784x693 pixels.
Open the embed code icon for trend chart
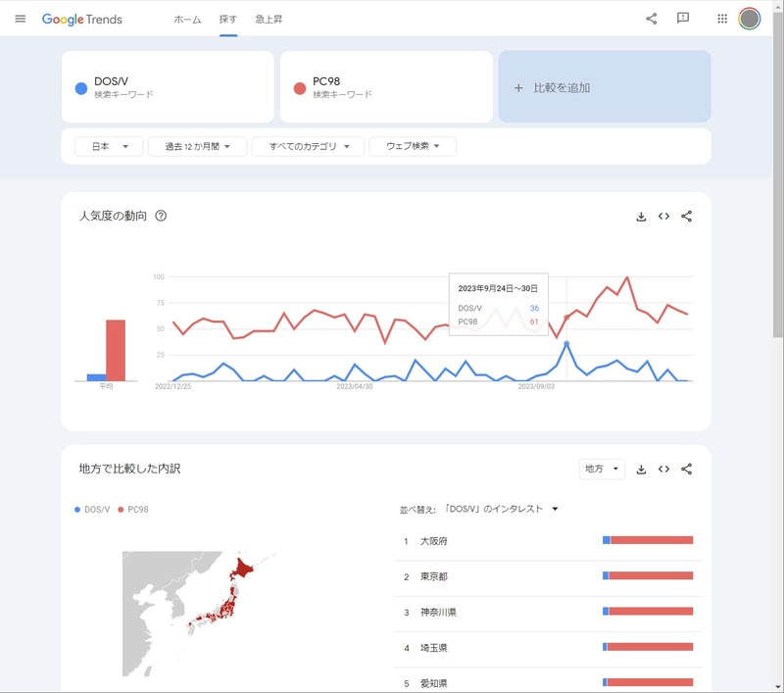coord(663,218)
